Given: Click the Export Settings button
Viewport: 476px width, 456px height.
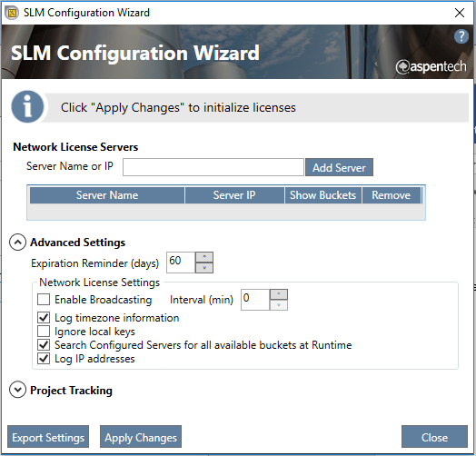Looking at the screenshot, I should [x=48, y=437].
